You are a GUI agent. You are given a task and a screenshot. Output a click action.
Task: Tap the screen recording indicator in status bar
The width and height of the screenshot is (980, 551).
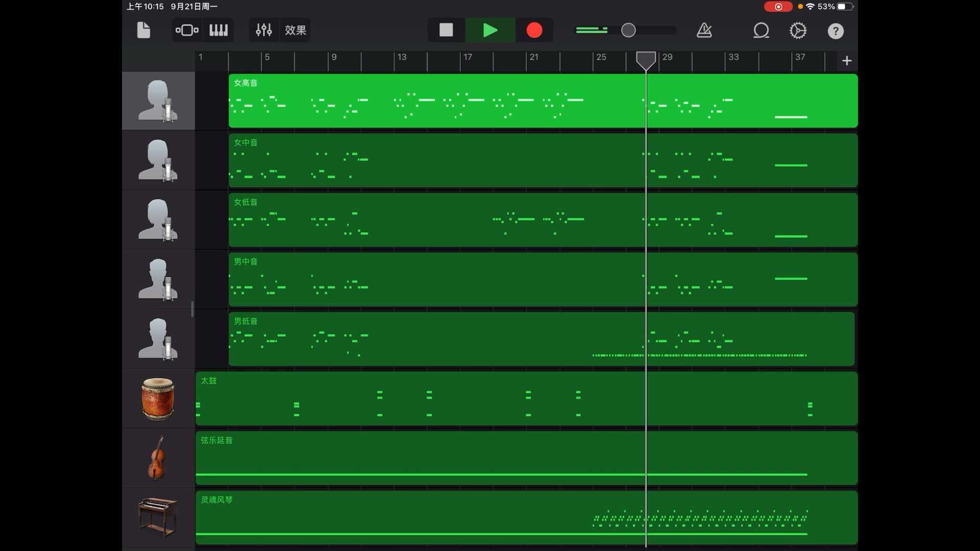778,7
